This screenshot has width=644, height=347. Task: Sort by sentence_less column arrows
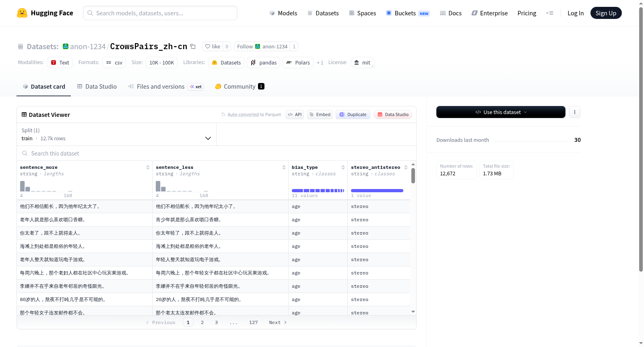point(284,167)
